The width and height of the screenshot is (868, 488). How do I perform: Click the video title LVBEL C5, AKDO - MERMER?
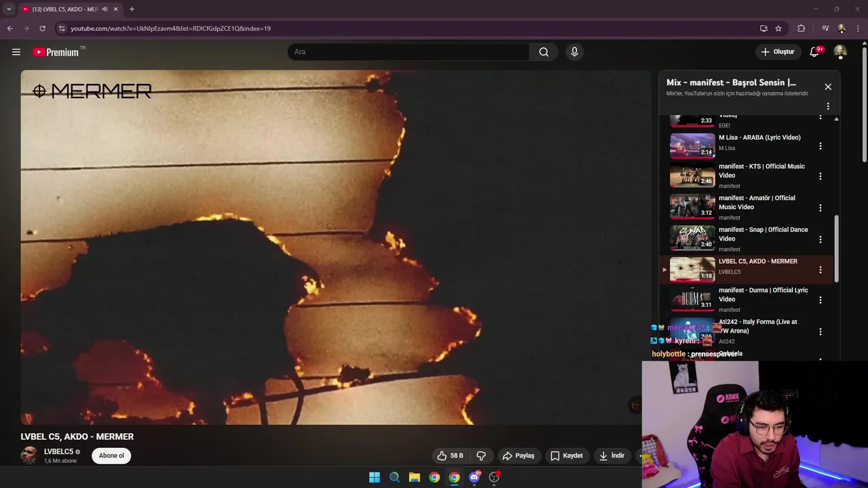click(77, 437)
